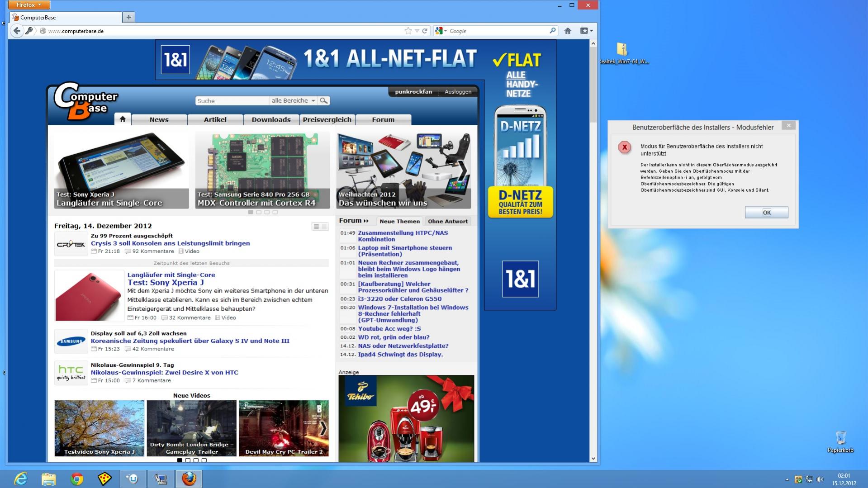The image size is (868, 488).
Task: Select the first dot of the featured carousel
Action: (251, 212)
